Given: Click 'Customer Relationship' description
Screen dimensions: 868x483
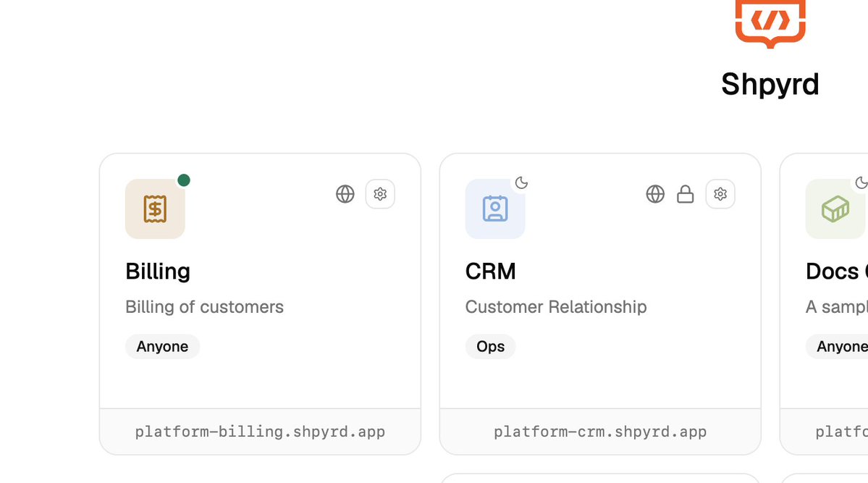Looking at the screenshot, I should click(x=556, y=307).
